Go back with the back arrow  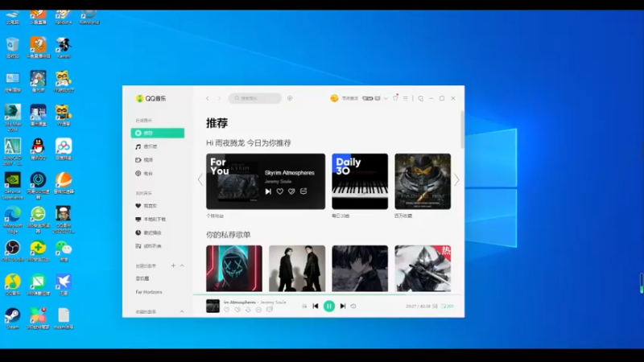(208, 98)
